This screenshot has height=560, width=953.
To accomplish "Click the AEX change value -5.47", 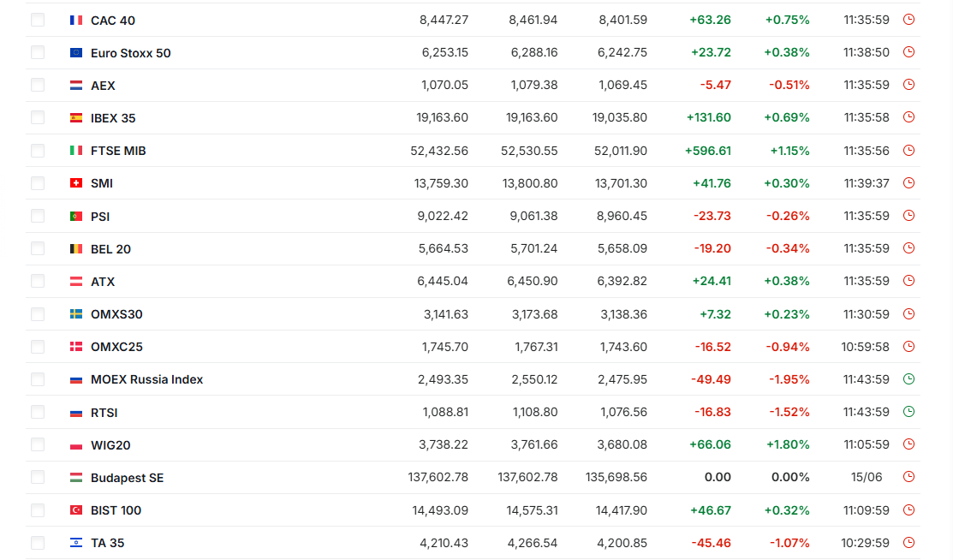I will tap(715, 85).
